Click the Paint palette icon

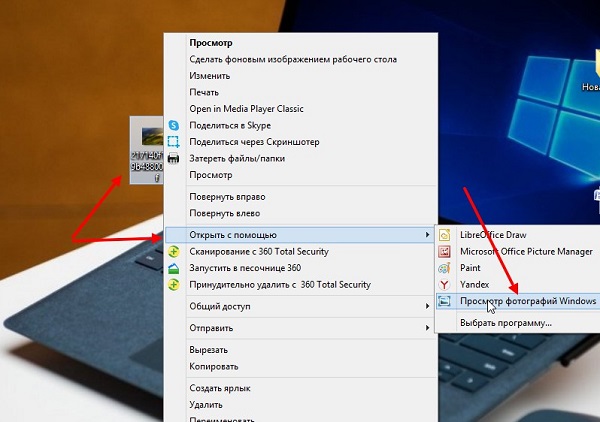pyautogui.click(x=444, y=268)
